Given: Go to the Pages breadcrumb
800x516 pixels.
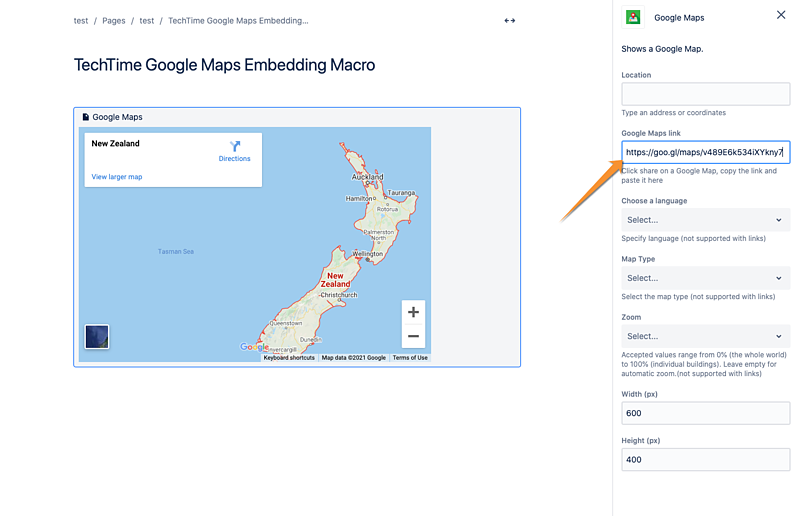Looking at the screenshot, I should (113, 21).
